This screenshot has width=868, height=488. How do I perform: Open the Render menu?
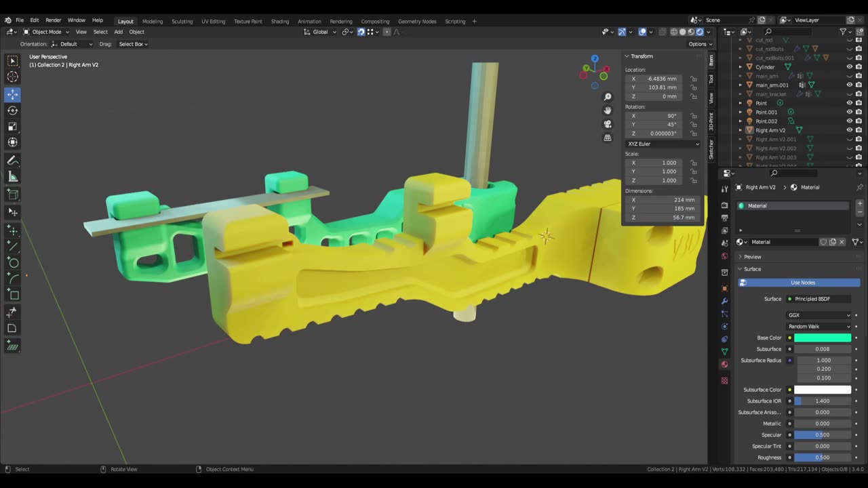pos(53,20)
